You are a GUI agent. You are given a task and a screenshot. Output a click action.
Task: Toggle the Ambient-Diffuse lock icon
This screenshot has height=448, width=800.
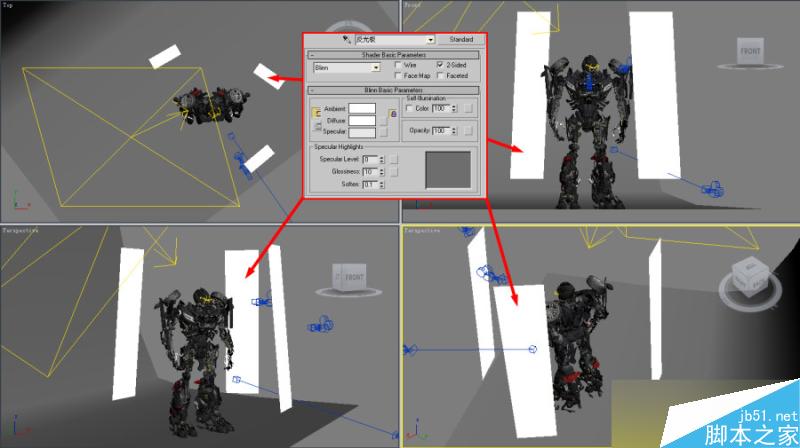click(x=316, y=113)
